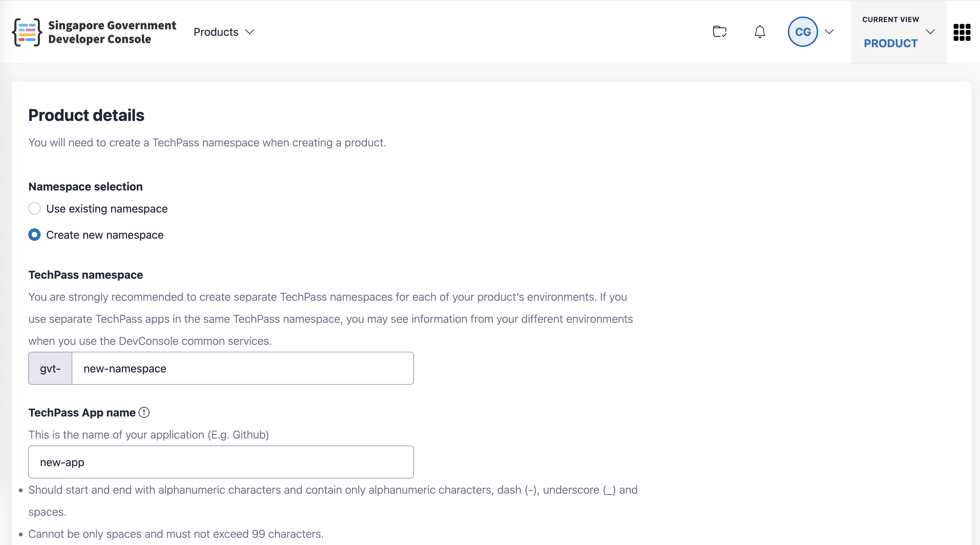Viewport: 980px width, 545px height.
Task: Expand the account dropdown arrow beside CG
Action: 829,32
